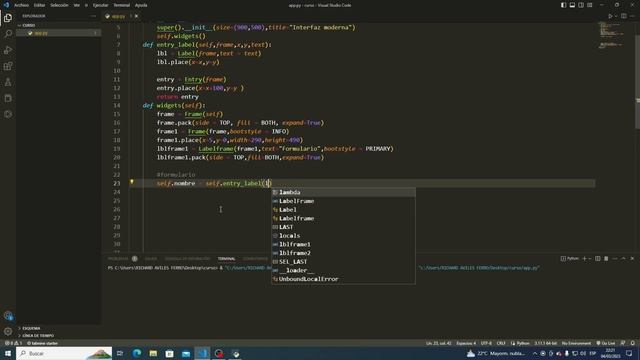
Task: Toggle the bottom panel layout
Action: [x=572, y=5]
